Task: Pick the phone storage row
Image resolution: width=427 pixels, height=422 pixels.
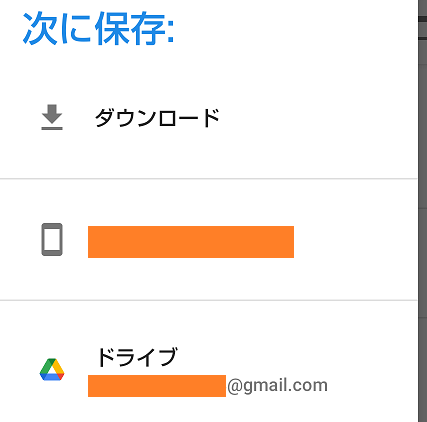Action: click(209, 239)
